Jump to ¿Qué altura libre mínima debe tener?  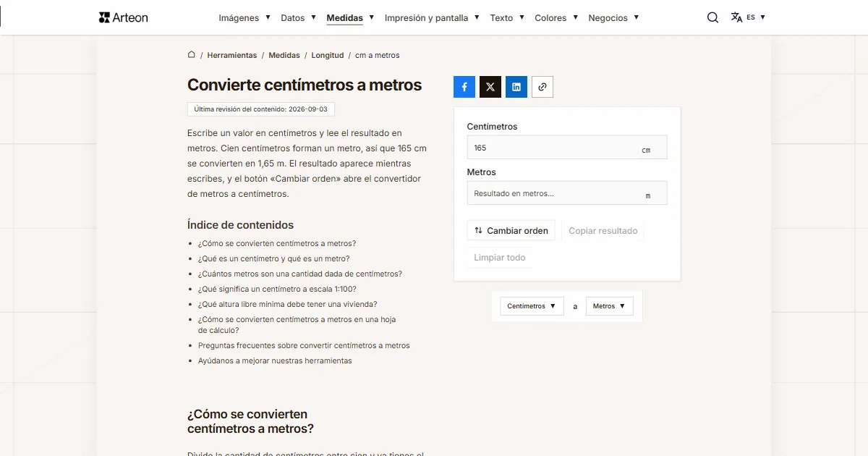pyautogui.click(x=287, y=304)
